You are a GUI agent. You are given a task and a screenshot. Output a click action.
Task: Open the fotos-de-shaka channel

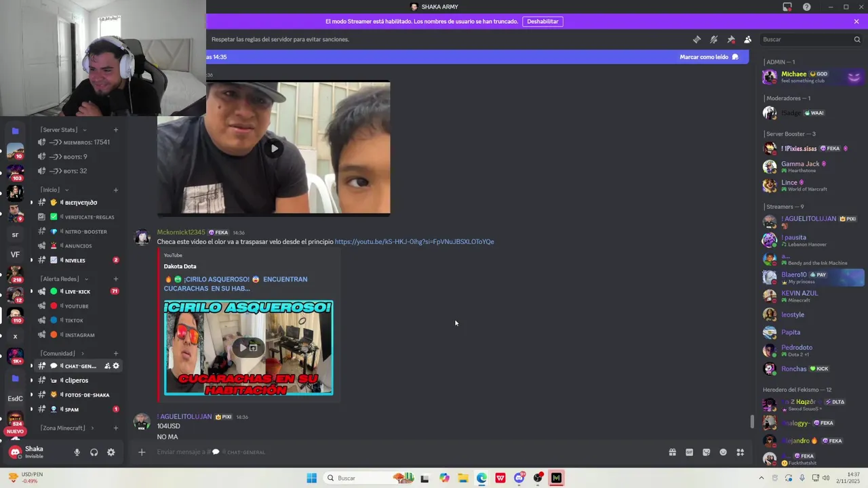pos(77,395)
